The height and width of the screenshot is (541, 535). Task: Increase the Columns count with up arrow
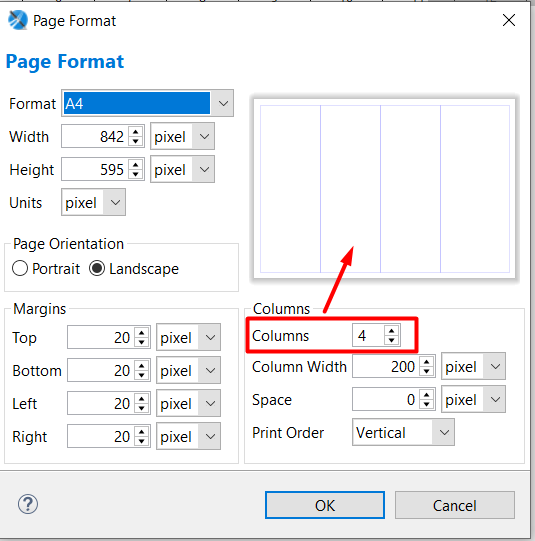tap(391, 331)
